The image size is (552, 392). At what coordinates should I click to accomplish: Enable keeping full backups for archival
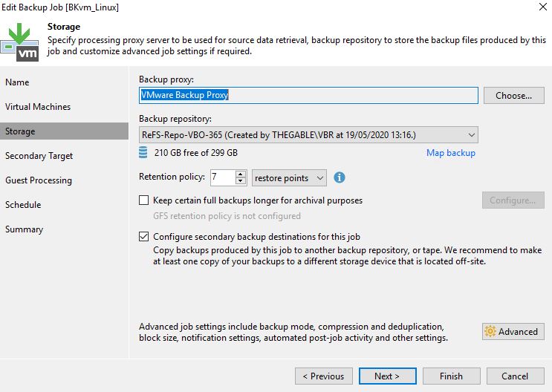[143, 200]
